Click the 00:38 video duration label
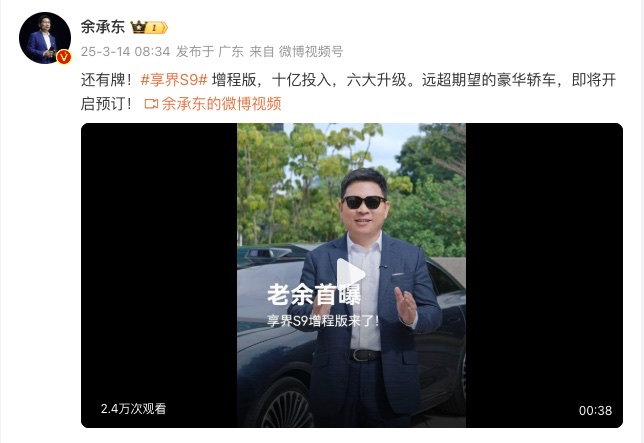Screen dimensions: 644x443 pyautogui.click(x=595, y=410)
